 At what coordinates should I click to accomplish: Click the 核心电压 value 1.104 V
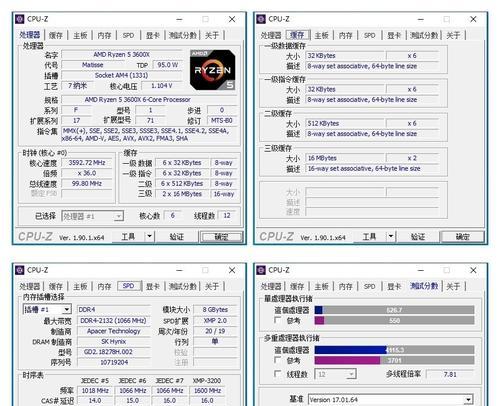(x=162, y=86)
